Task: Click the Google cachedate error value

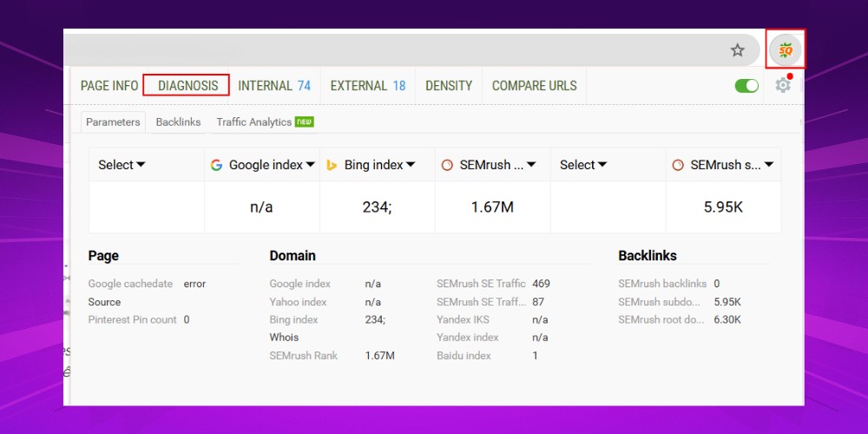Action: [194, 284]
